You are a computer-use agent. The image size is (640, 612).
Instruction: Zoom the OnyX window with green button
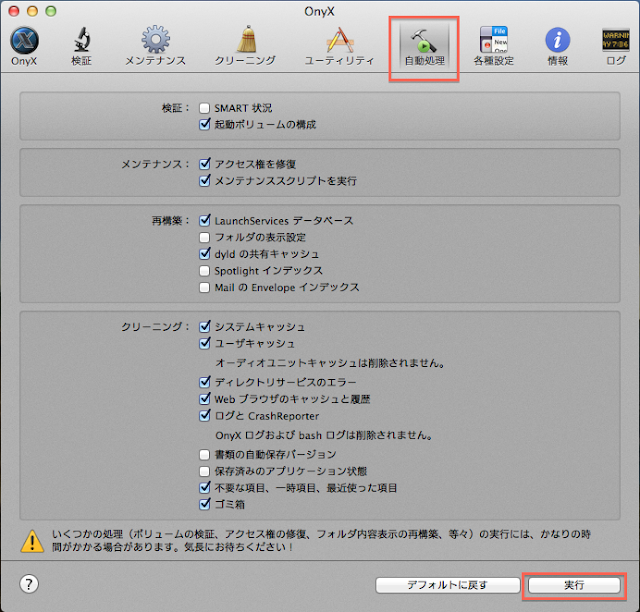point(51,11)
